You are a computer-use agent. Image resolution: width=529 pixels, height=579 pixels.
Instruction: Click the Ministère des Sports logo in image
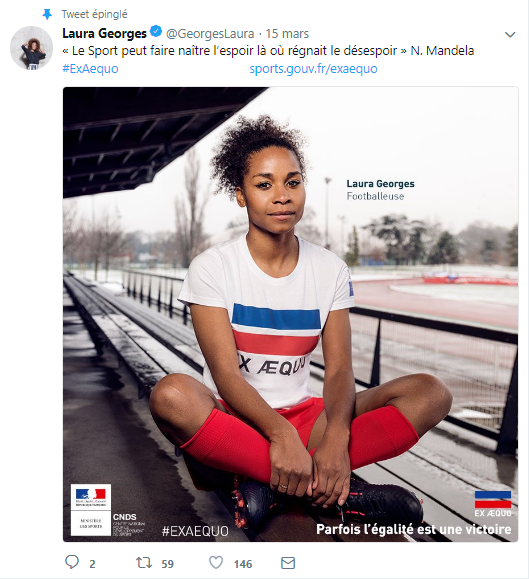[91, 510]
